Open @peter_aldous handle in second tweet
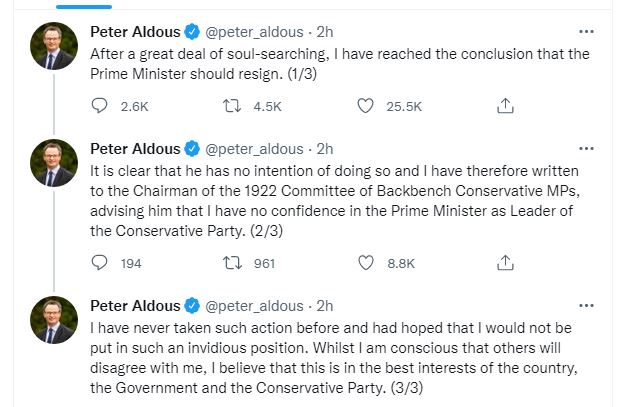Image resolution: width=626 pixels, height=407 pixels. (254, 148)
